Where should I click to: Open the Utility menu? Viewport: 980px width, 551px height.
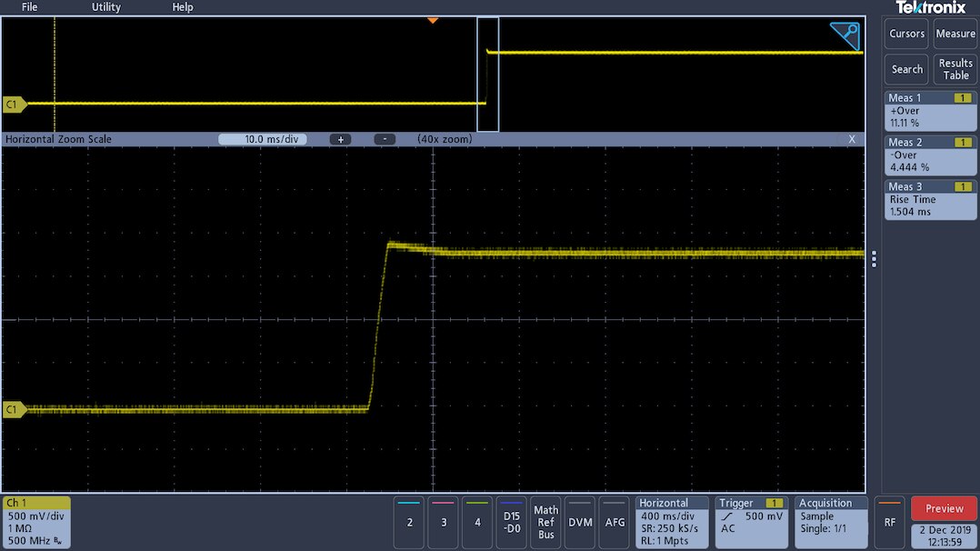coord(106,7)
